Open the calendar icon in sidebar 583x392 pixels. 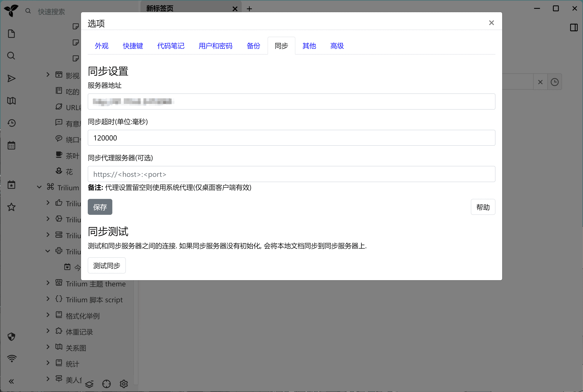[11, 145]
